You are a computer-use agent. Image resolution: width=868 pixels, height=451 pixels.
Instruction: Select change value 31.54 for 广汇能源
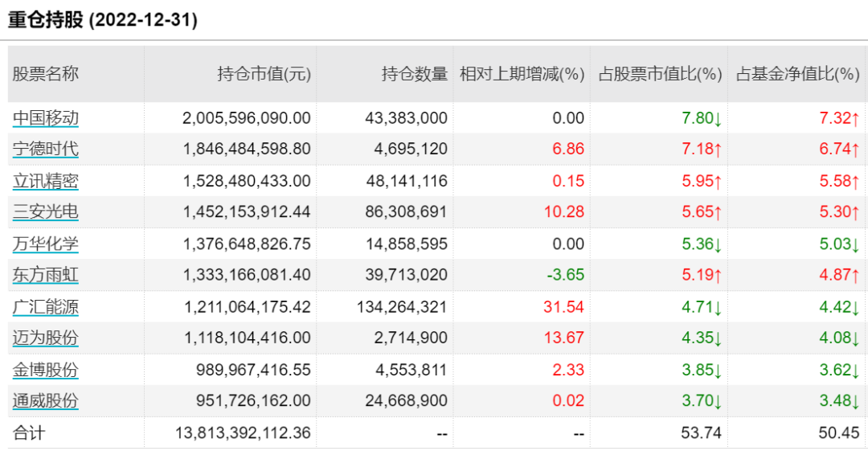(564, 307)
